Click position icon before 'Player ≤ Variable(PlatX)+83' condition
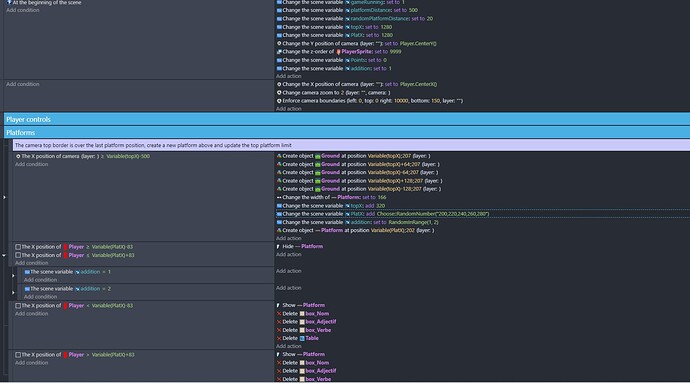 click(18, 255)
